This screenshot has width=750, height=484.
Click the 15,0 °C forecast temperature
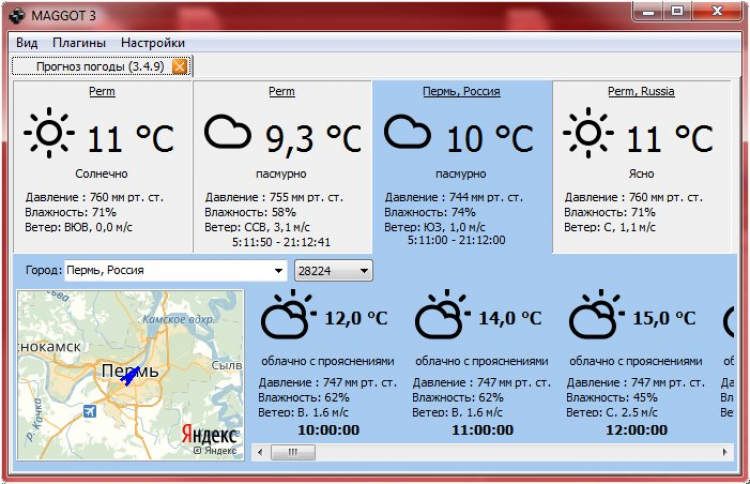click(664, 318)
